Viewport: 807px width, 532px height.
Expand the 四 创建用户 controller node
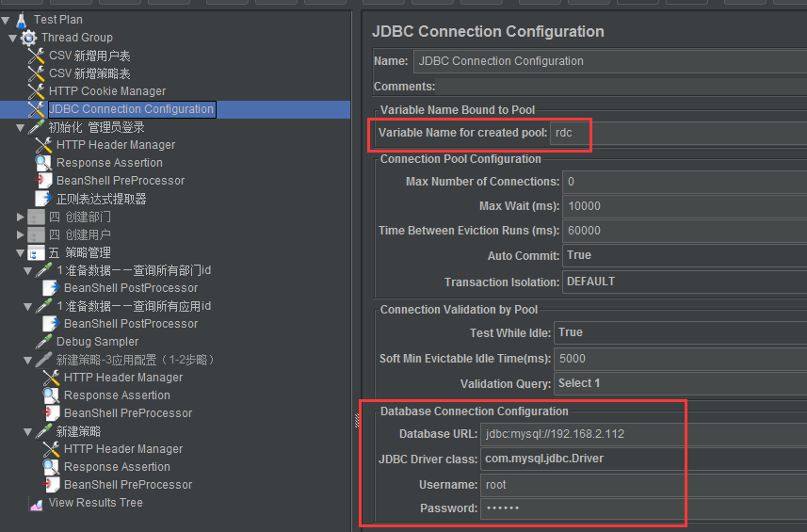click(21, 235)
